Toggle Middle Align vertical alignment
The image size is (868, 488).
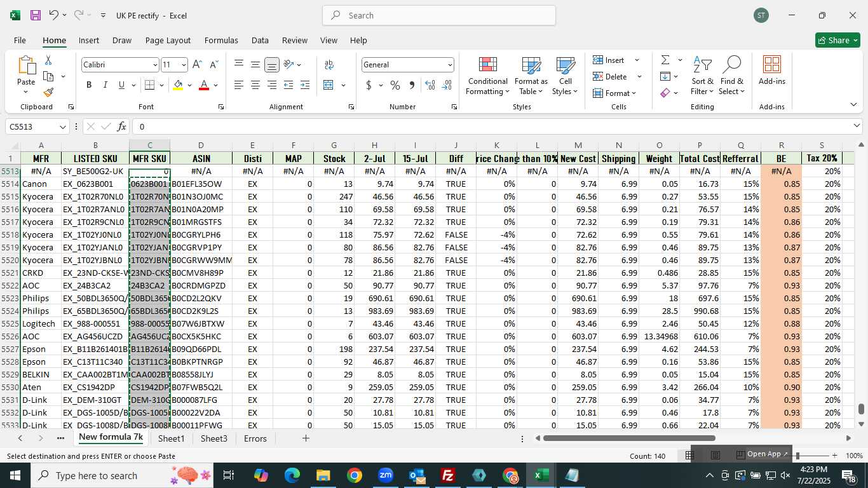click(255, 65)
